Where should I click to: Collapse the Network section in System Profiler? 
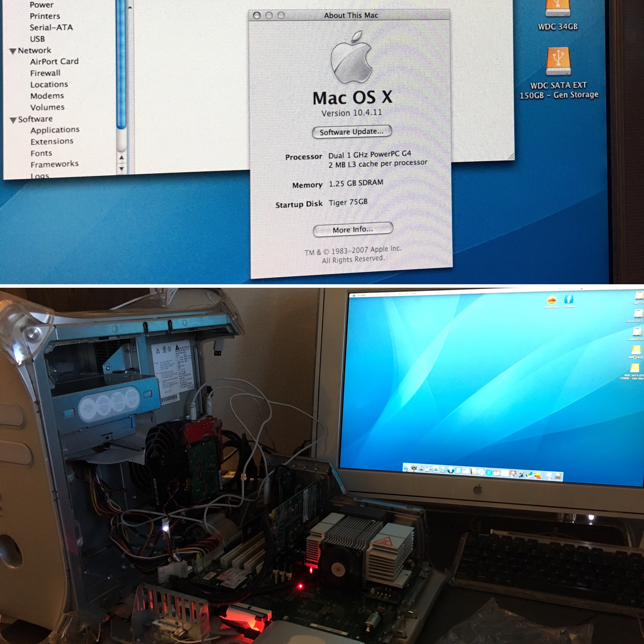13,51
